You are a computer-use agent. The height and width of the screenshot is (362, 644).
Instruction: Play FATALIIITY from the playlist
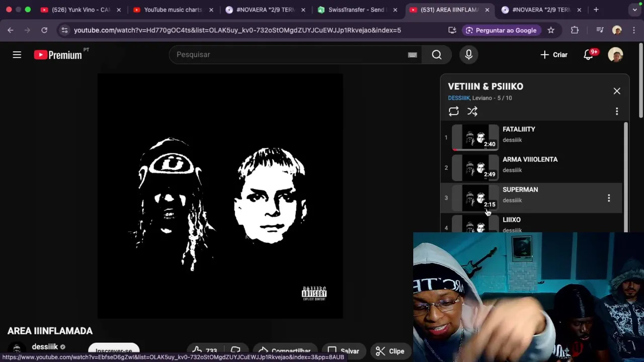531,137
